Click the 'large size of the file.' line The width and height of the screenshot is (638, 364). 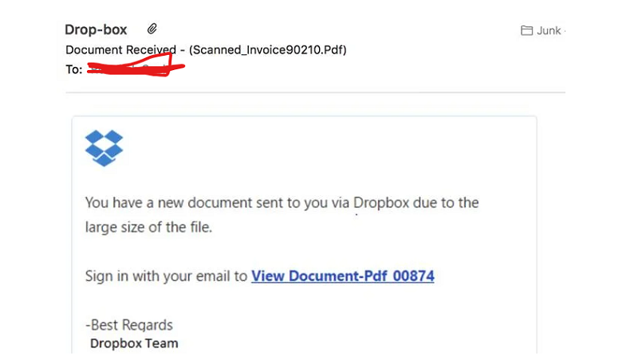coord(148,227)
